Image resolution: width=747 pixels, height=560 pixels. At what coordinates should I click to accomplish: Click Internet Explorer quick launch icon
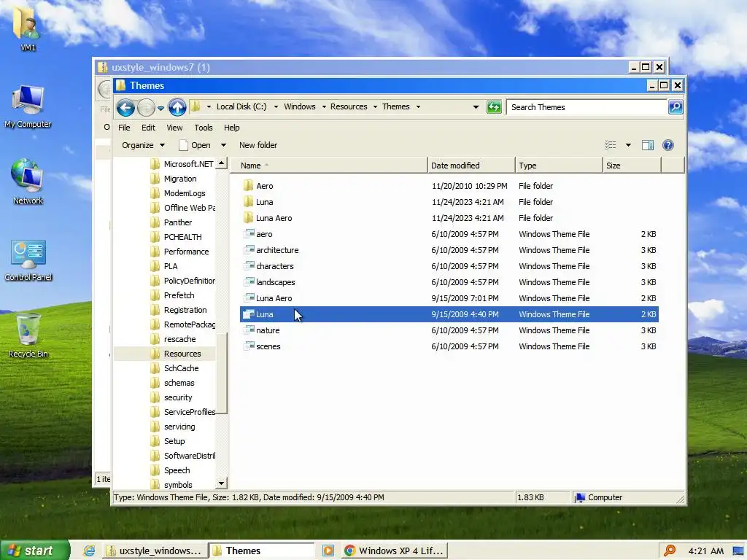tap(89, 551)
